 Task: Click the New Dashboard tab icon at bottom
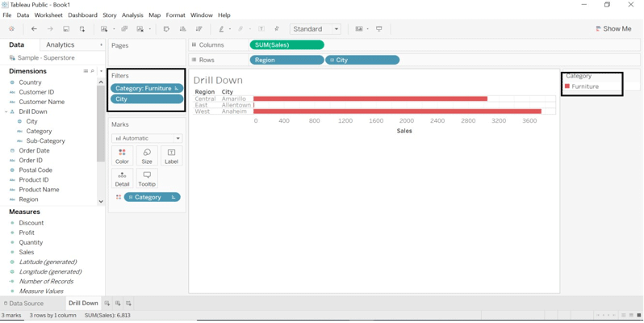pyautogui.click(x=118, y=304)
